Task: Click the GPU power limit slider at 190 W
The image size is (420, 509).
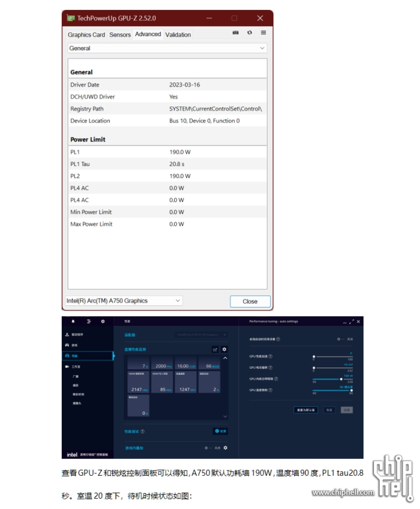Action: 341,379
